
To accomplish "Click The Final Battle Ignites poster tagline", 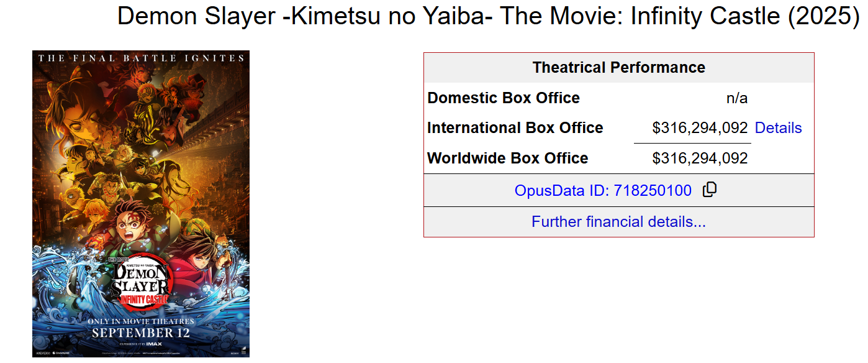I will coord(141,58).
